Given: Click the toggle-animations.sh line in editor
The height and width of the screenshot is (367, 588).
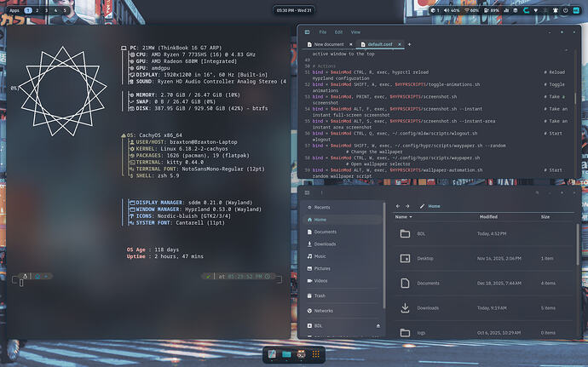Looking at the screenshot, I should (396, 84).
